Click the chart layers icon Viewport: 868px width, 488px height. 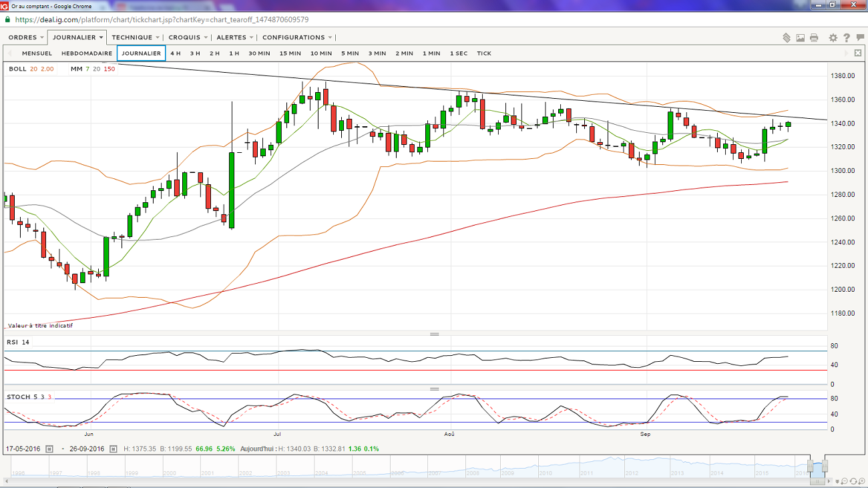coord(787,38)
